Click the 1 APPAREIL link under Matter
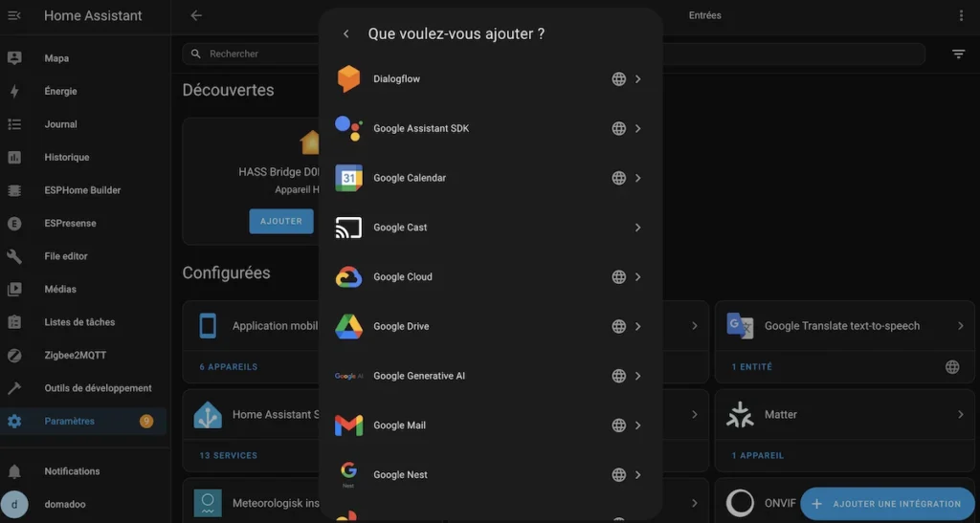This screenshot has width=980, height=523. (758, 456)
